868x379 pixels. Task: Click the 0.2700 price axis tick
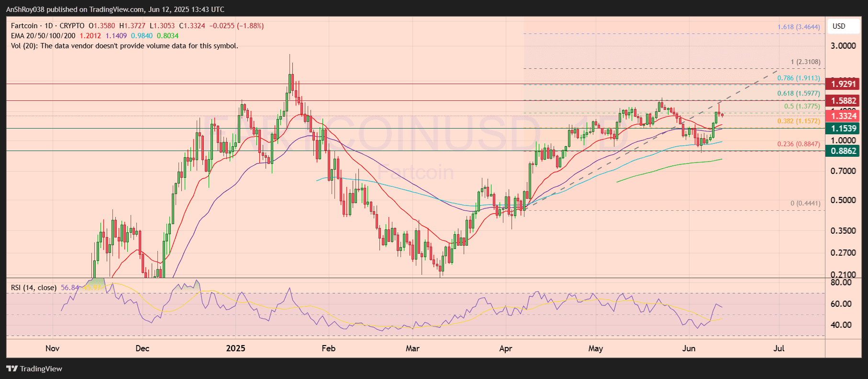[843, 253]
